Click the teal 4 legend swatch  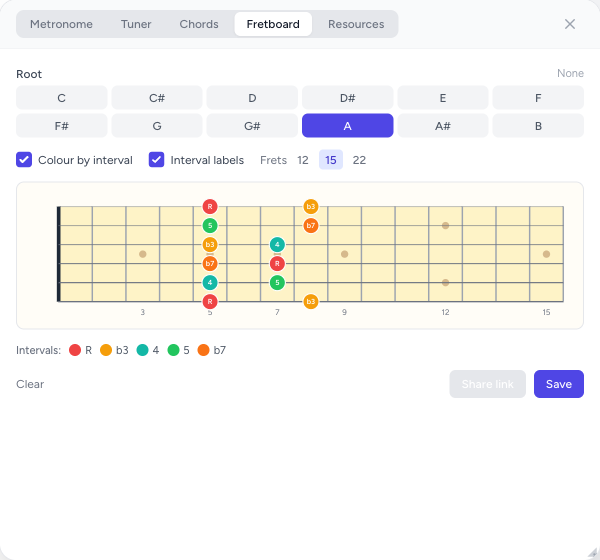(x=142, y=350)
